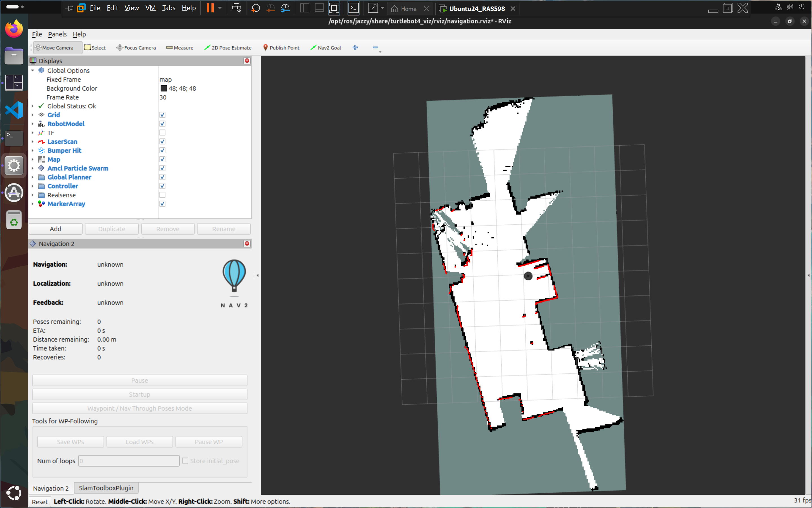Enable the Realsense display checkbox
The height and width of the screenshot is (508, 812).
point(162,195)
